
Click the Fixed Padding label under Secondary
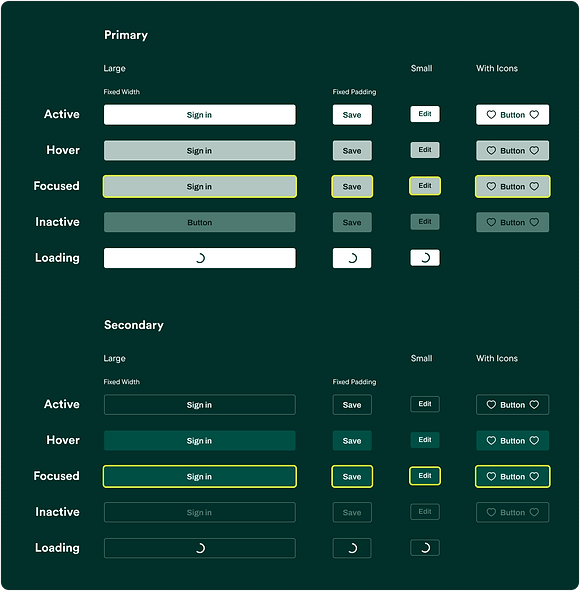click(354, 382)
